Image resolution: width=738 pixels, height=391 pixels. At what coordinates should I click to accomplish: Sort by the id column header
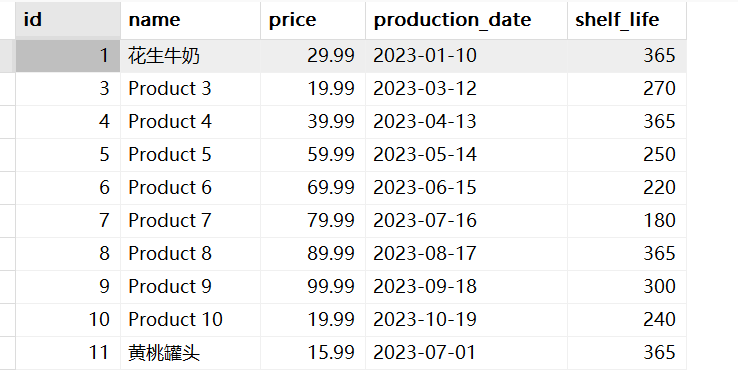[68, 20]
